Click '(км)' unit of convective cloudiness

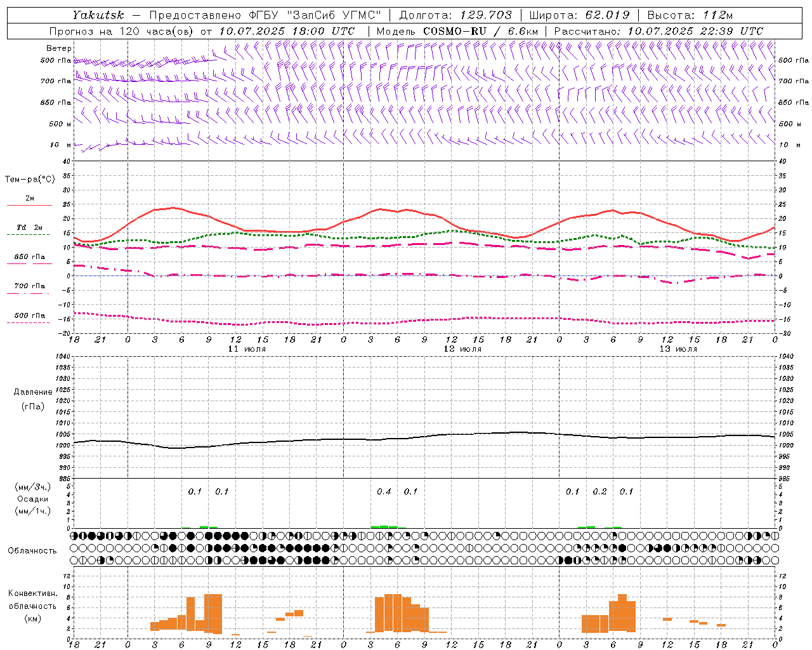tap(33, 618)
